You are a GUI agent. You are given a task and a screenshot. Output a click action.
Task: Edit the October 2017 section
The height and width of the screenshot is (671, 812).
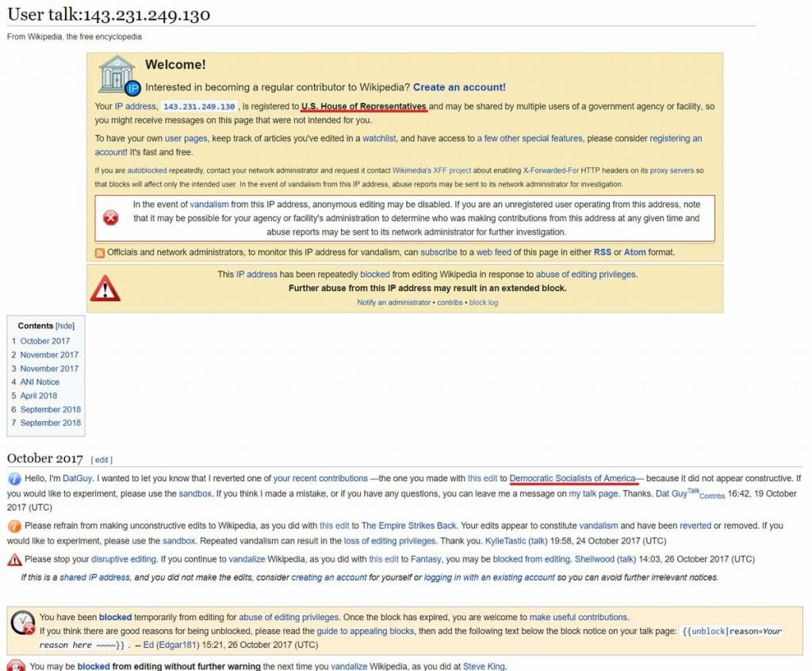(x=101, y=460)
